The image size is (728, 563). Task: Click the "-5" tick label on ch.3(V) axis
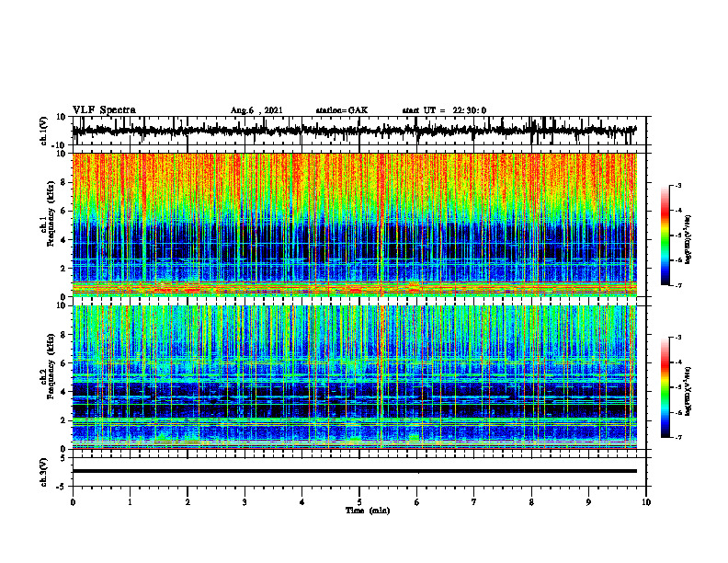coord(63,487)
